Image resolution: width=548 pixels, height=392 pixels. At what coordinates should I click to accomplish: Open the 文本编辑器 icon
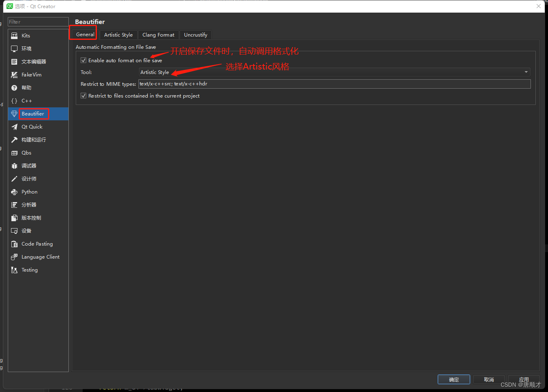coord(14,62)
